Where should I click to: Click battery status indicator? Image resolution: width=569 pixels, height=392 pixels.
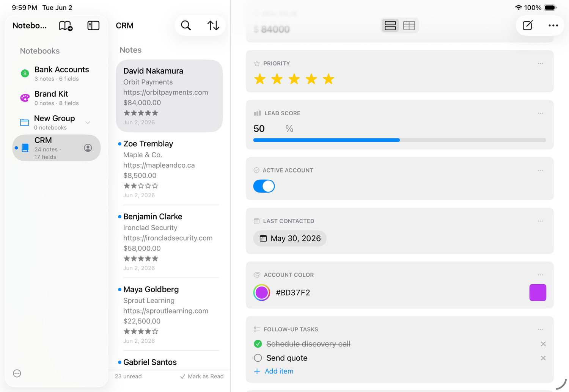[x=550, y=8]
